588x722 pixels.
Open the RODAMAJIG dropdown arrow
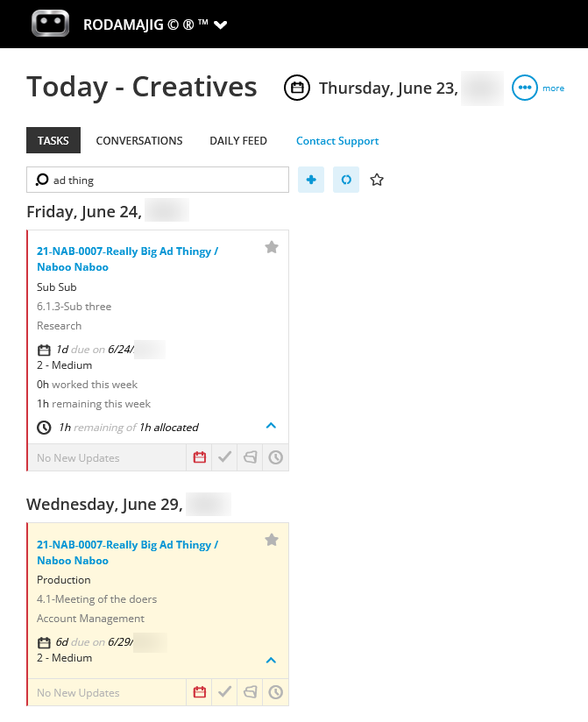pos(221,25)
